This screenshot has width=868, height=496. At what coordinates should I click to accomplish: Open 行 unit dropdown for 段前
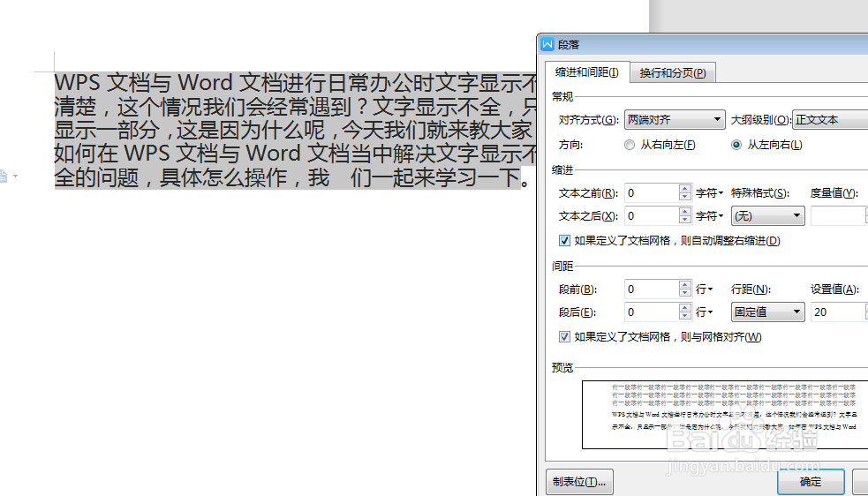pos(704,289)
